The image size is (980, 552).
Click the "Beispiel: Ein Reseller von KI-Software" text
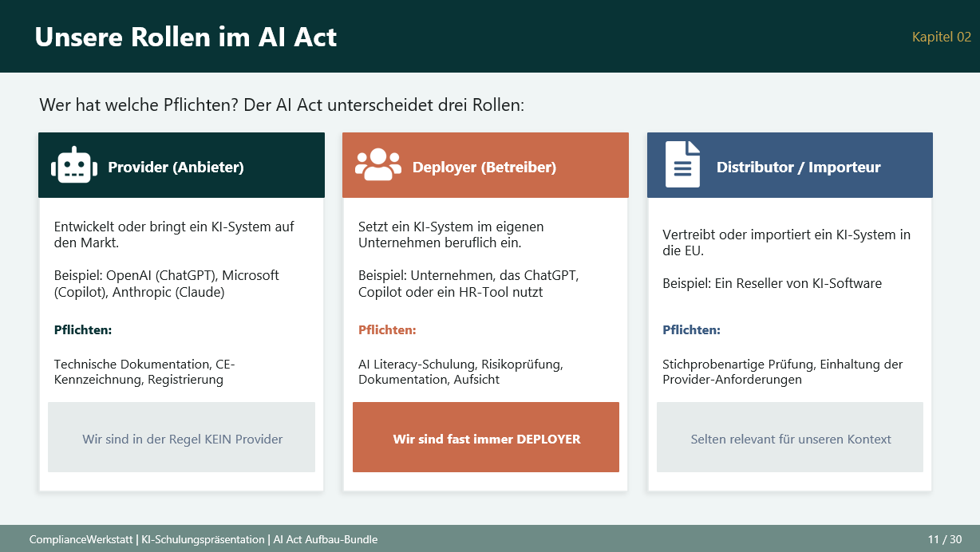coord(772,283)
